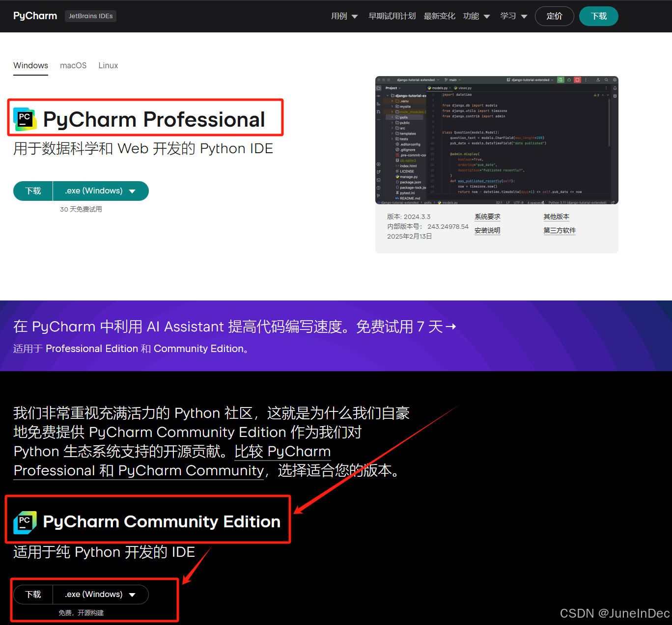This screenshot has width=672, height=625.
Task: Click the 版本: 2024.3.3 text
Action: click(409, 217)
